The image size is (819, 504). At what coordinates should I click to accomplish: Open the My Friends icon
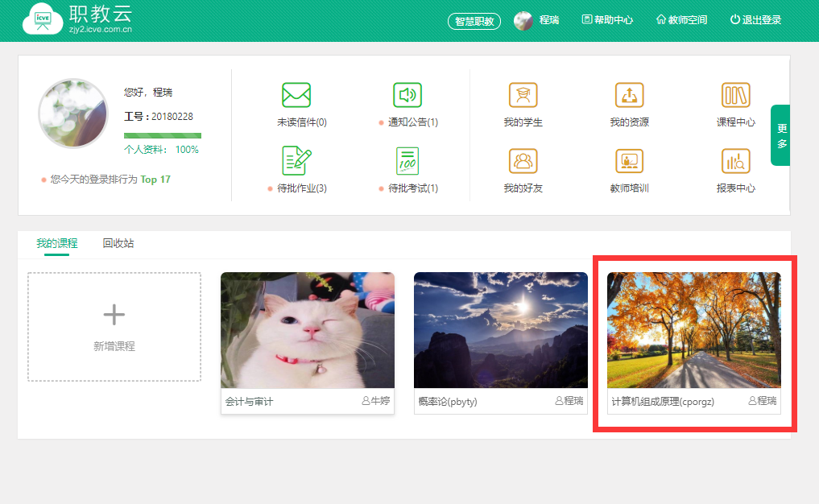523,161
